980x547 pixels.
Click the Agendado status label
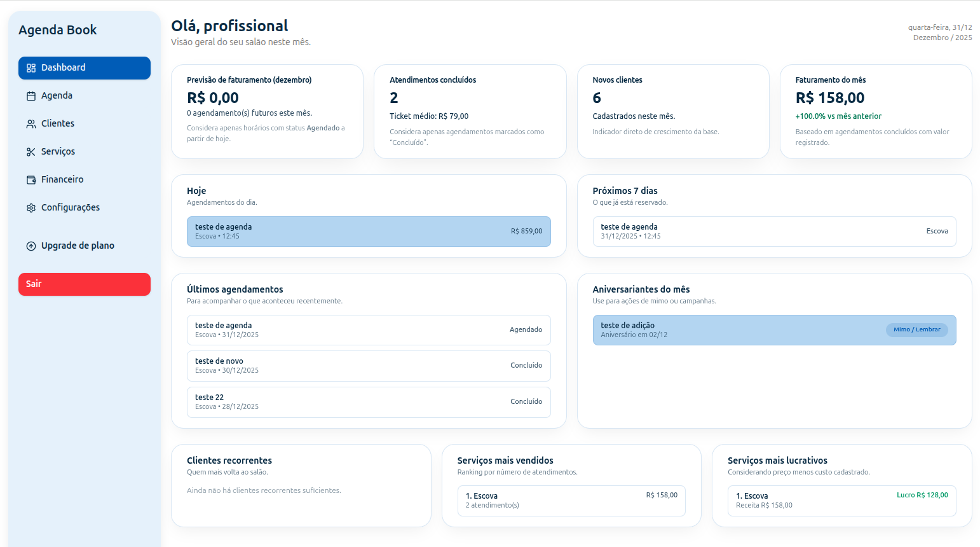tap(527, 329)
